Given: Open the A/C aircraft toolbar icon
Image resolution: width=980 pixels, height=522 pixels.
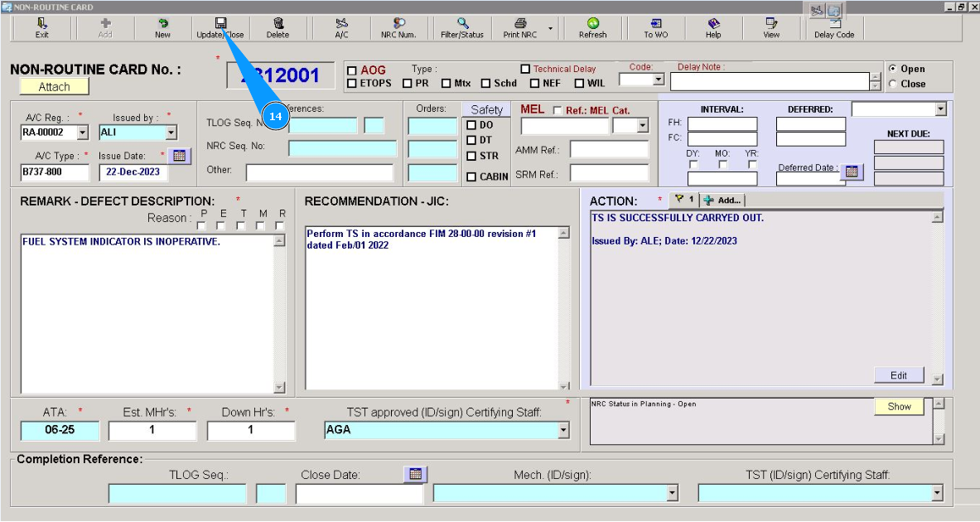Looking at the screenshot, I should pyautogui.click(x=341, y=24).
